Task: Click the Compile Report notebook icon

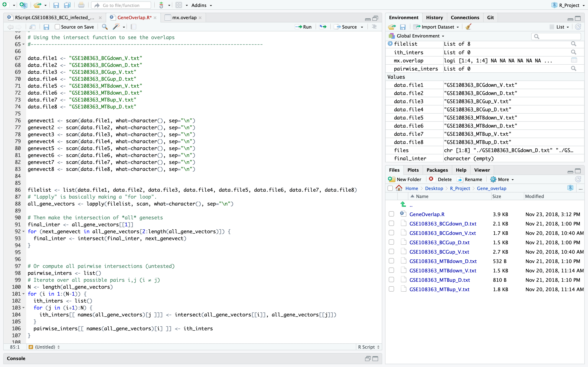Action: pyautogui.click(x=133, y=27)
